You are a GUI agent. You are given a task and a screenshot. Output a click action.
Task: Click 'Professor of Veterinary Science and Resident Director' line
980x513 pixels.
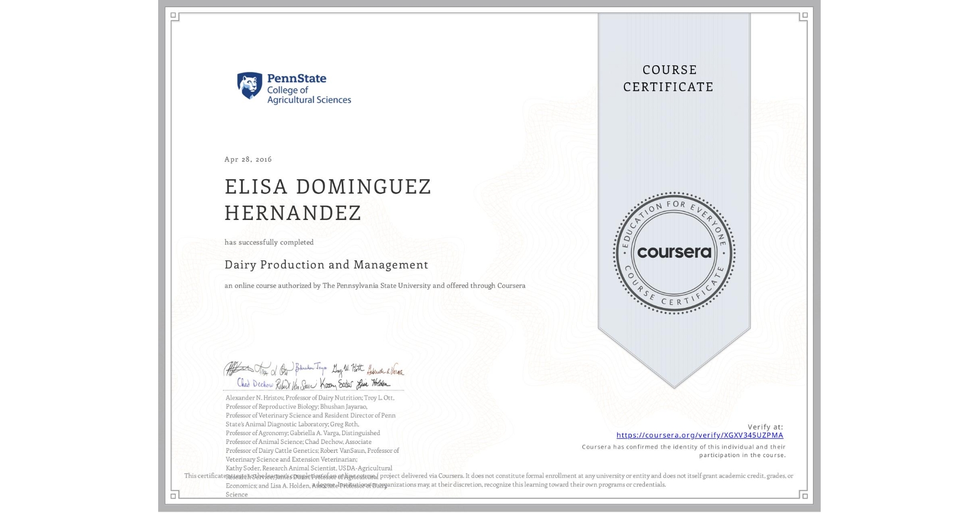(x=311, y=415)
